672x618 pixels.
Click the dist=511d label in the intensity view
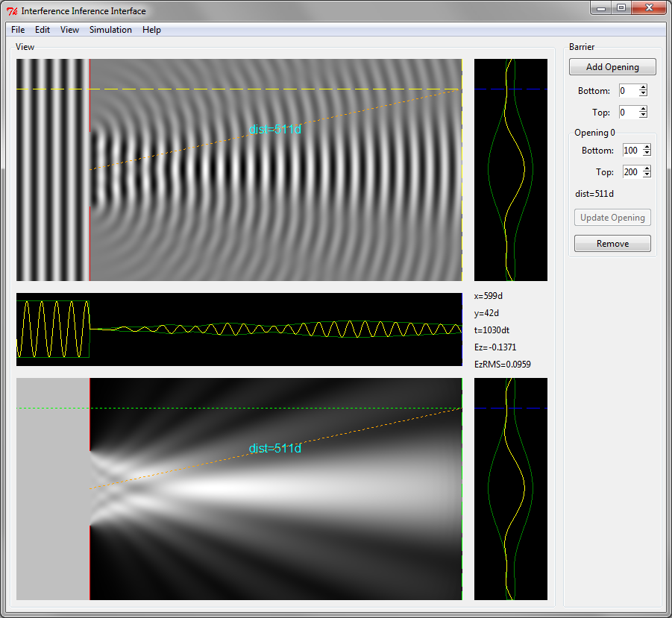click(x=275, y=448)
